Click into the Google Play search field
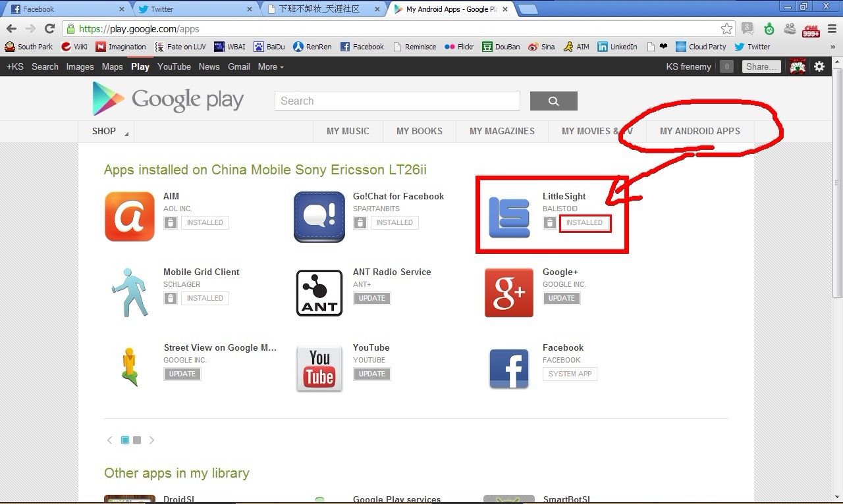 point(397,101)
